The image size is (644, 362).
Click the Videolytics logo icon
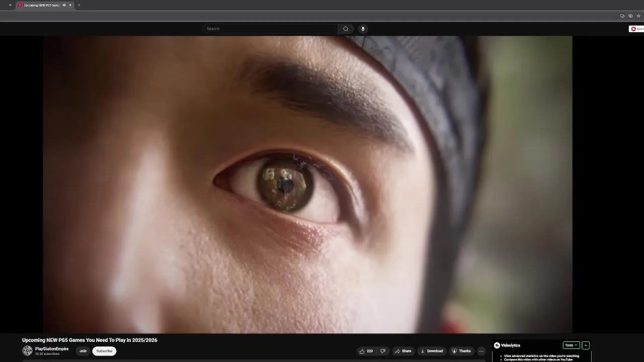(497, 345)
